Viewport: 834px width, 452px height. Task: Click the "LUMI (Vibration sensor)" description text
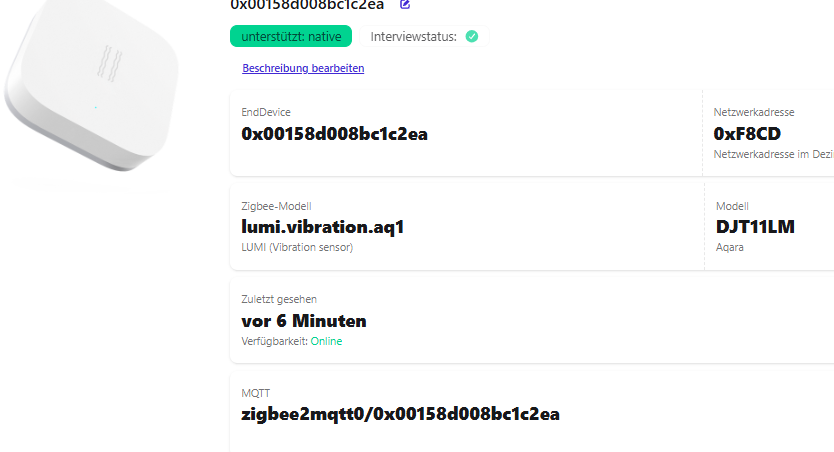tap(297, 247)
